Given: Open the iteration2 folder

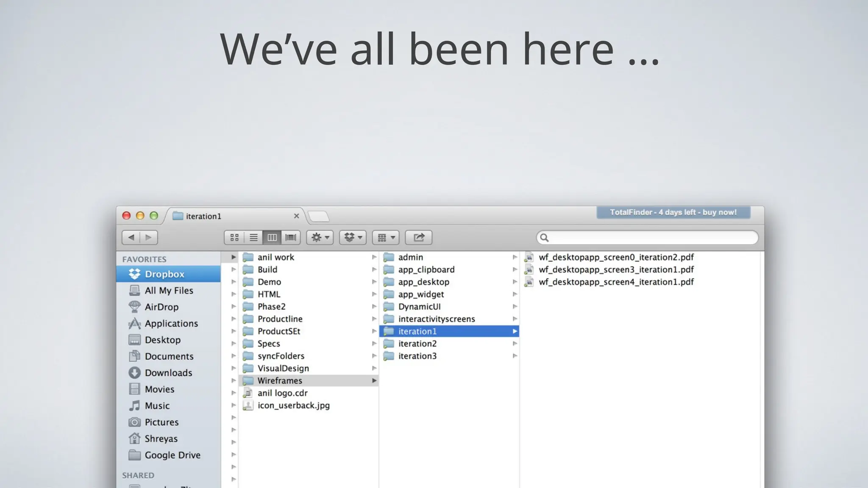Looking at the screenshot, I should coord(417,344).
